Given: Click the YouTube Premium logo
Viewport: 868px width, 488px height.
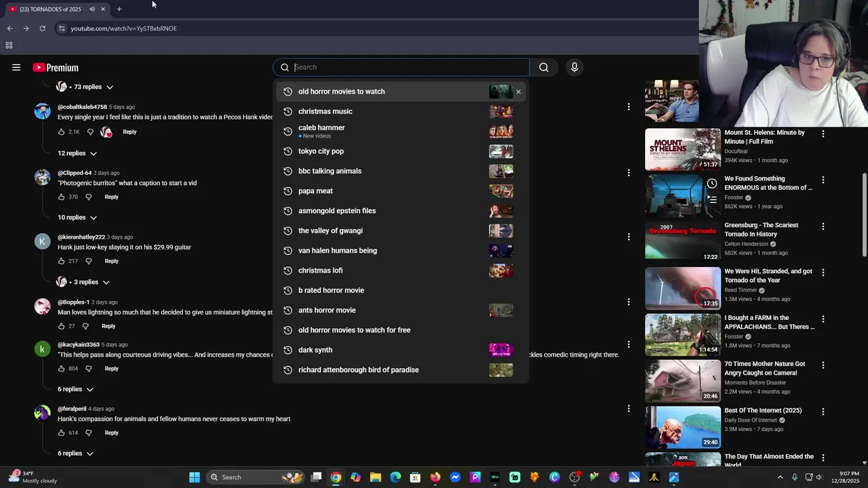Looking at the screenshot, I should coord(56,67).
